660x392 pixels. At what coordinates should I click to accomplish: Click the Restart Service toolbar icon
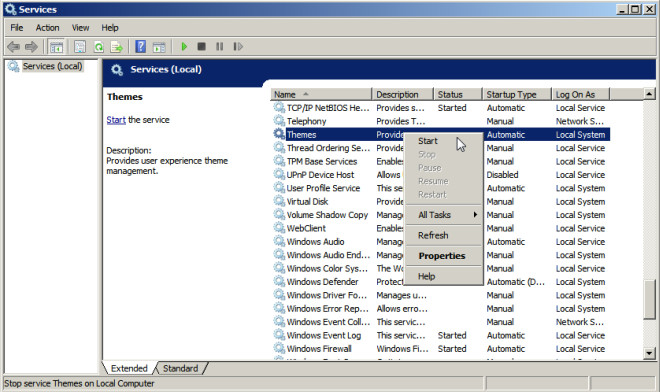click(238, 46)
